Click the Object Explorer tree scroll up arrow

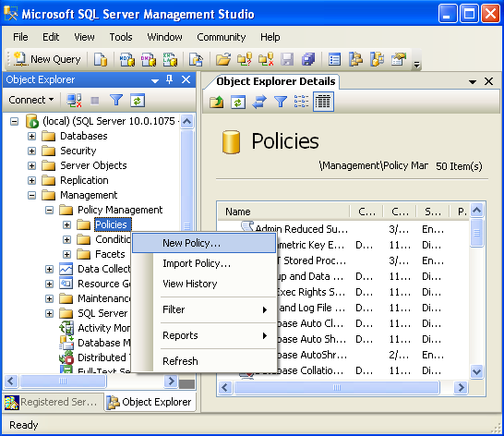click(x=186, y=122)
